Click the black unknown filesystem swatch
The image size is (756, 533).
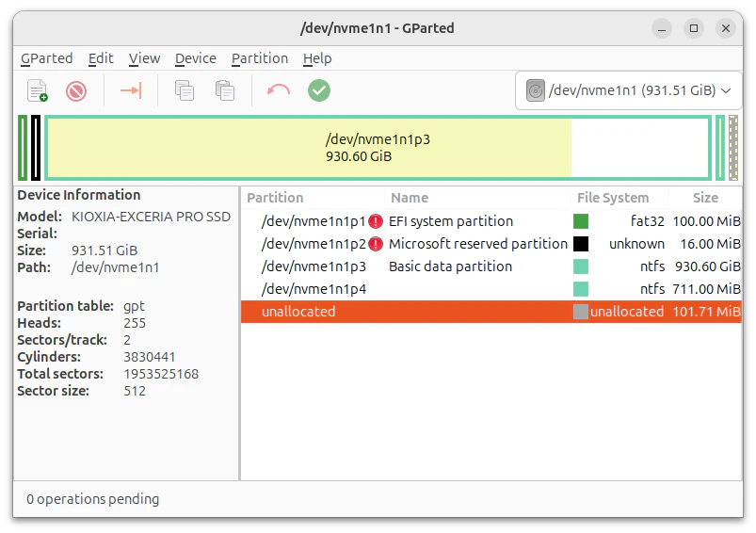pos(581,244)
